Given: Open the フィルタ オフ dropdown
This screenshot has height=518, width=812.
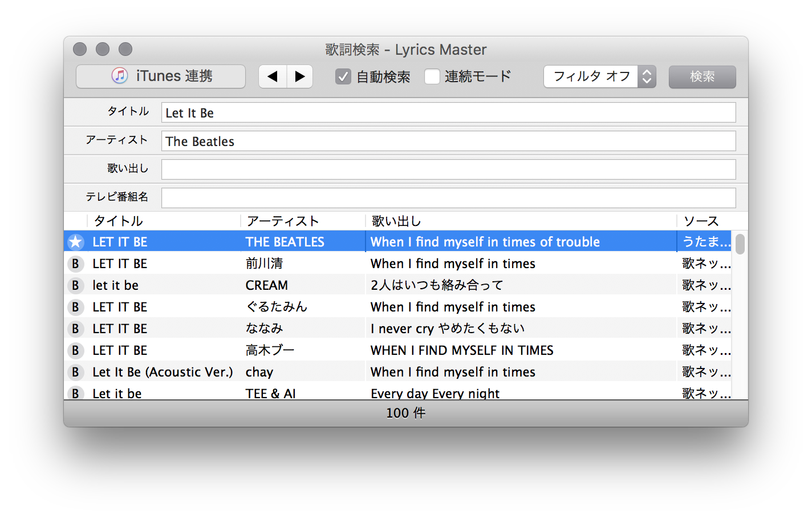Looking at the screenshot, I should [600, 76].
